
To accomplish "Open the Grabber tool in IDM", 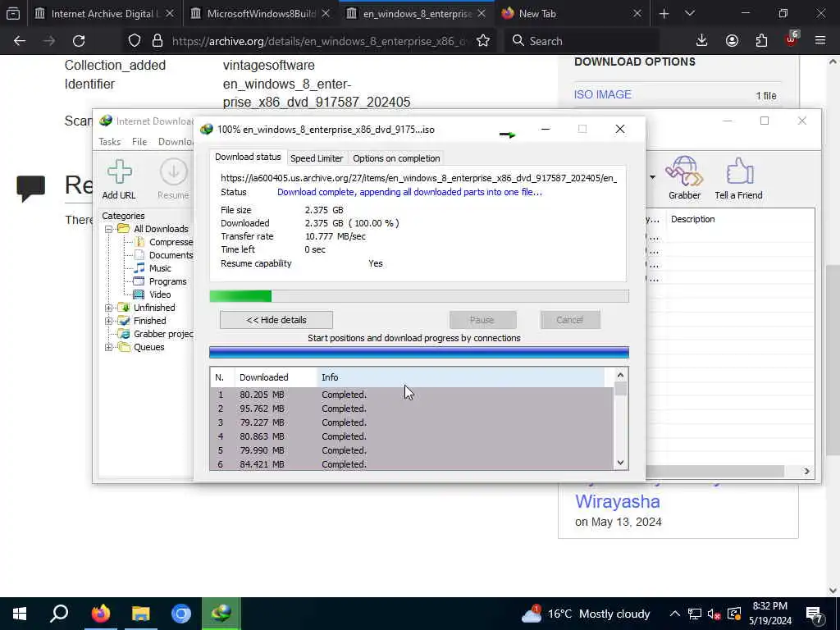I will 684,171.
